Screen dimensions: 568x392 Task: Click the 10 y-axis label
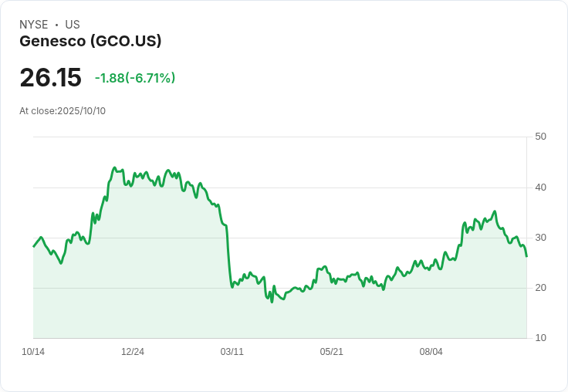coord(540,338)
